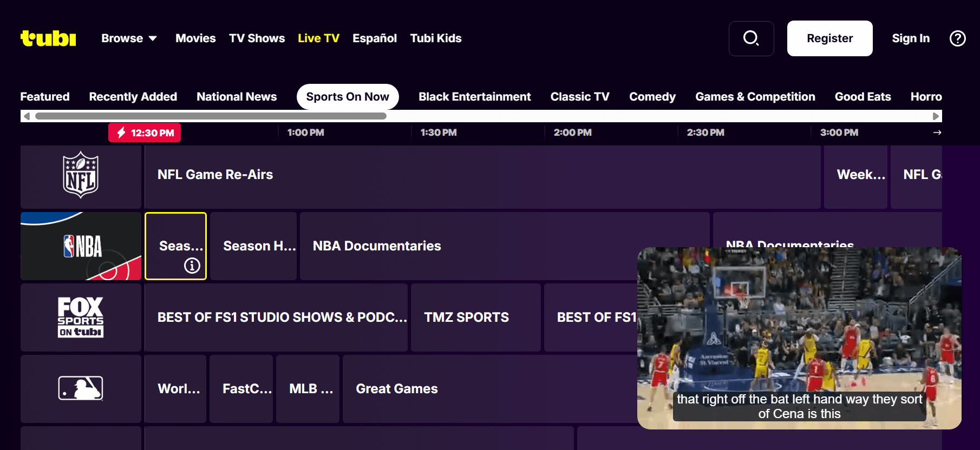This screenshot has height=450, width=980.
Task: Open NFL Game Re-Airs program
Action: (482, 177)
